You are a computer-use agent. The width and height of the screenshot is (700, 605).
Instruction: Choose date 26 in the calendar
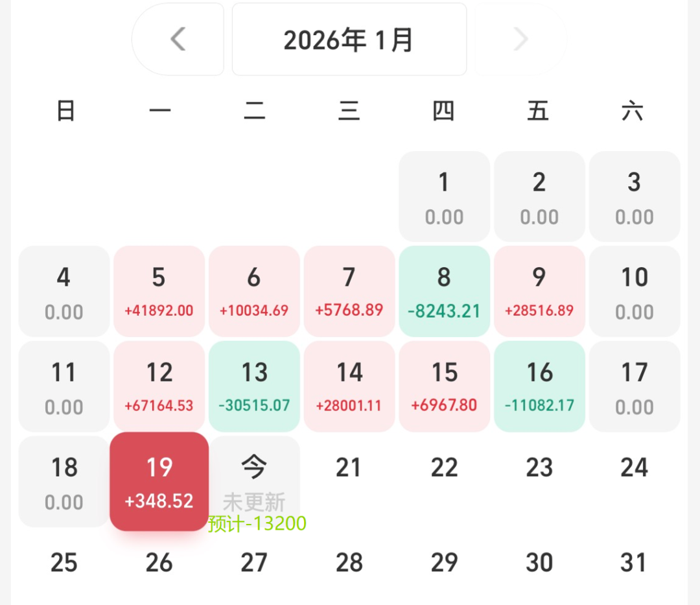click(x=159, y=563)
